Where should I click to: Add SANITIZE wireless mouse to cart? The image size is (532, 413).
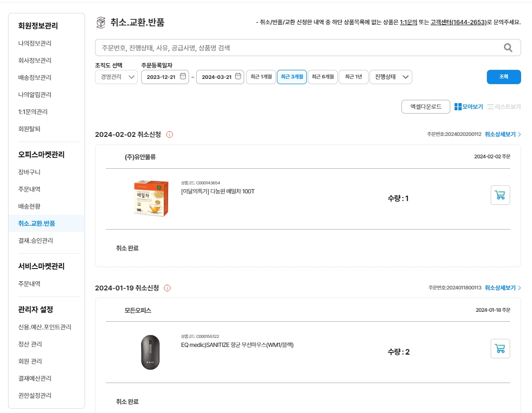[500, 348]
